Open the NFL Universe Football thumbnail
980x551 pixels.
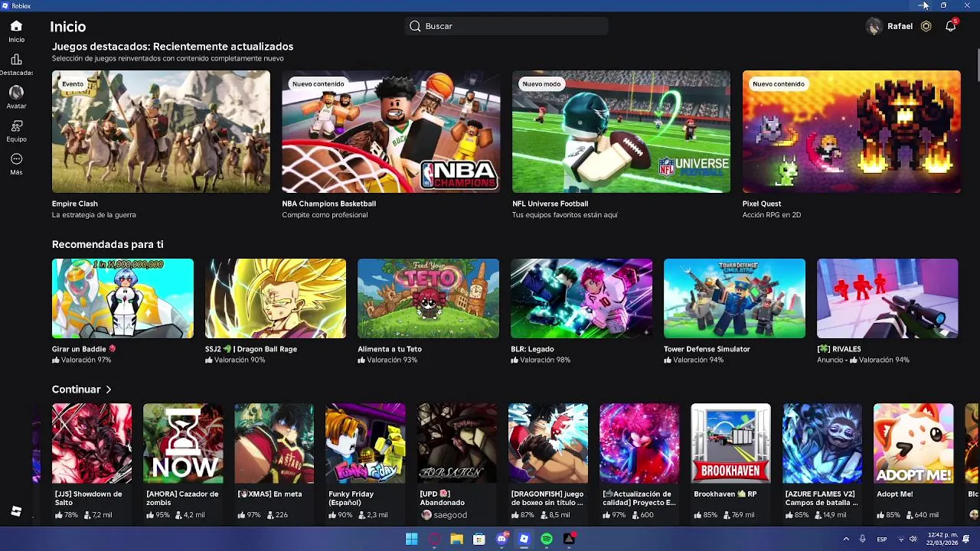coord(621,132)
